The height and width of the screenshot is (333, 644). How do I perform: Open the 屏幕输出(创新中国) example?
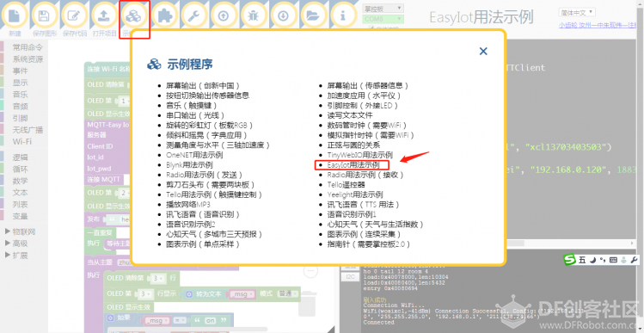[203, 85]
